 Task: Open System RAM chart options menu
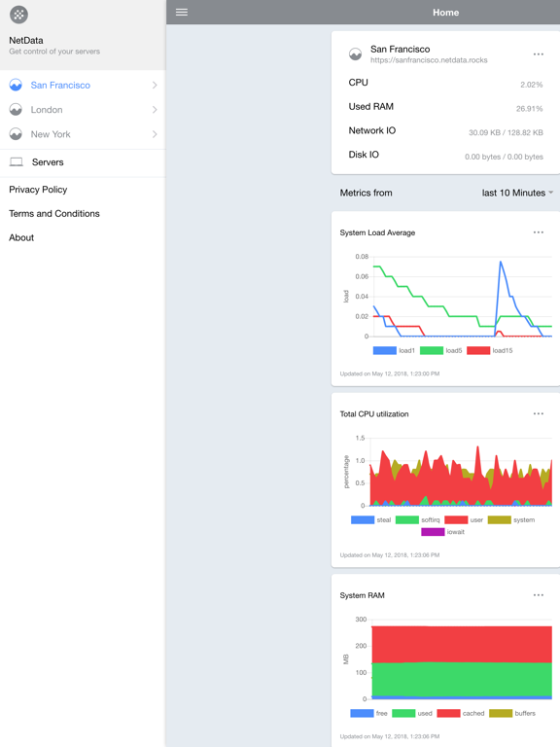tap(538, 595)
